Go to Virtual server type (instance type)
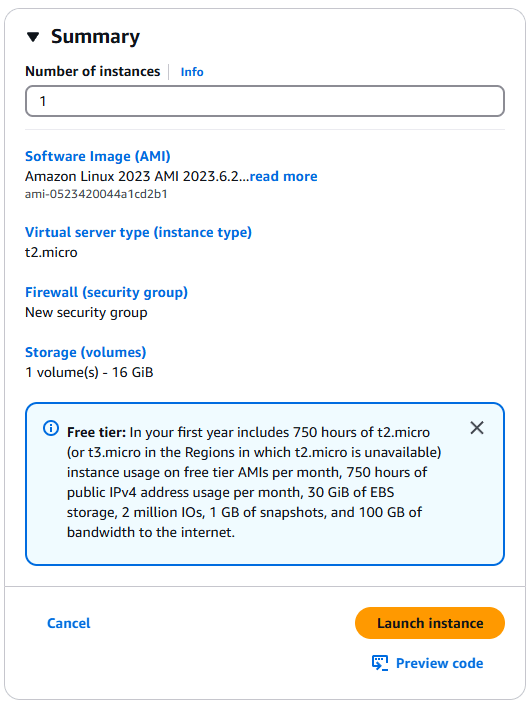This screenshot has height=704, width=530. [x=138, y=232]
